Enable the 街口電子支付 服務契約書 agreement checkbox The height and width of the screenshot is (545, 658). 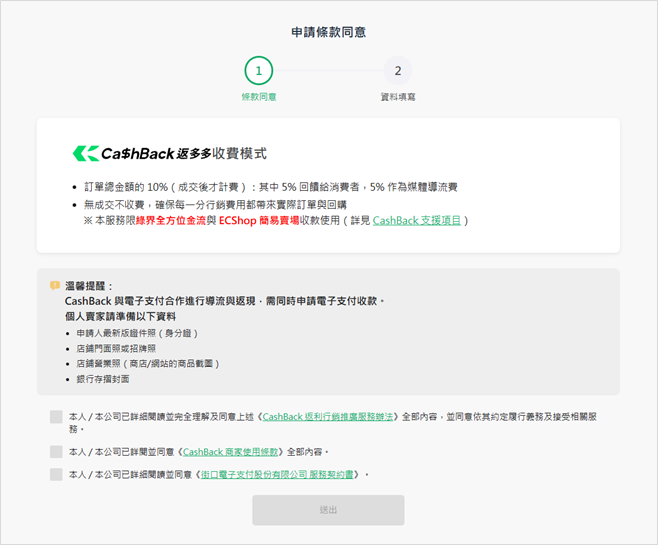[x=56, y=474]
